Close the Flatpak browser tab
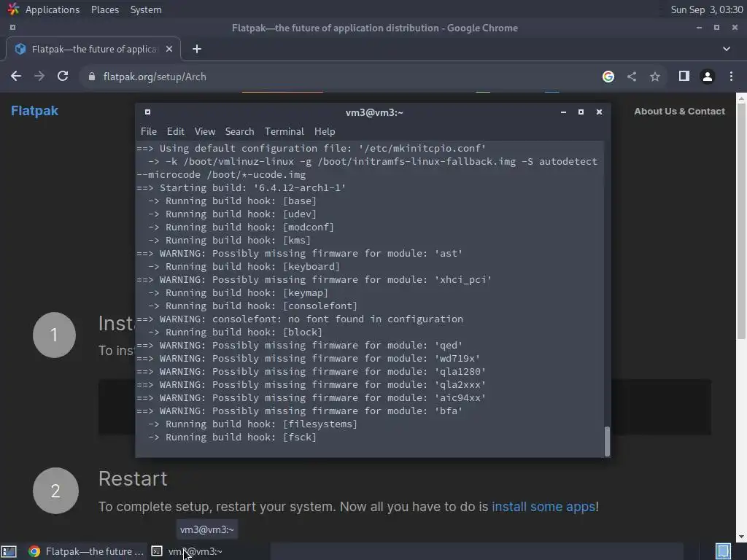The image size is (747, 560). (169, 49)
